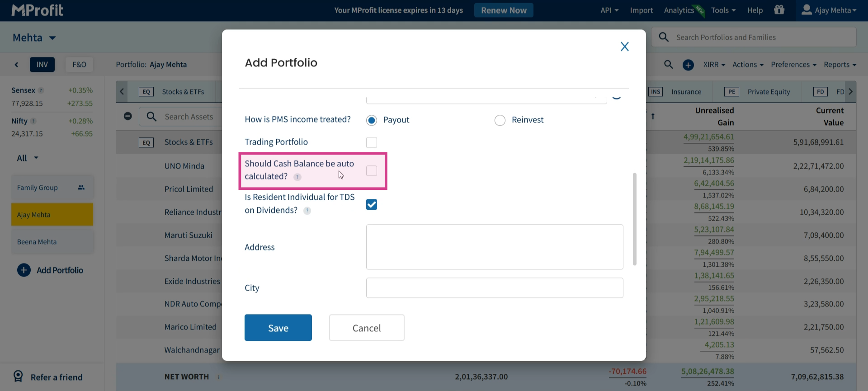Click into the Address text area

click(495, 247)
